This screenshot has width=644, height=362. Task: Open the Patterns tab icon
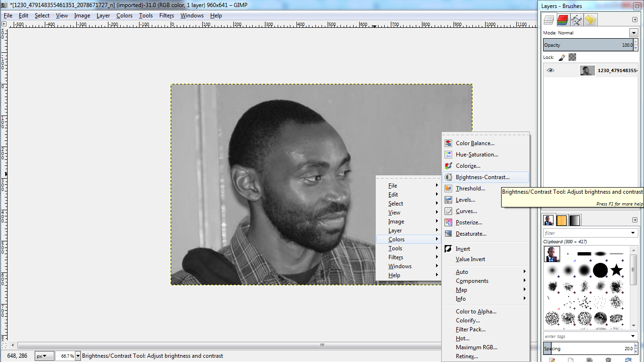(561, 220)
